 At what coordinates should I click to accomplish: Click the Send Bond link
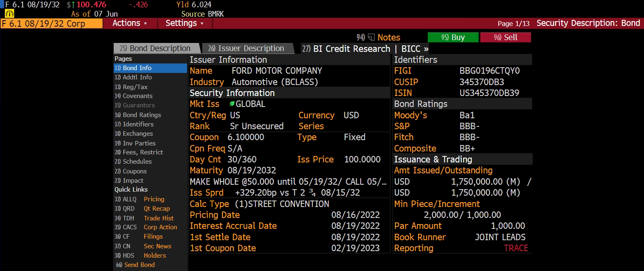(136, 265)
